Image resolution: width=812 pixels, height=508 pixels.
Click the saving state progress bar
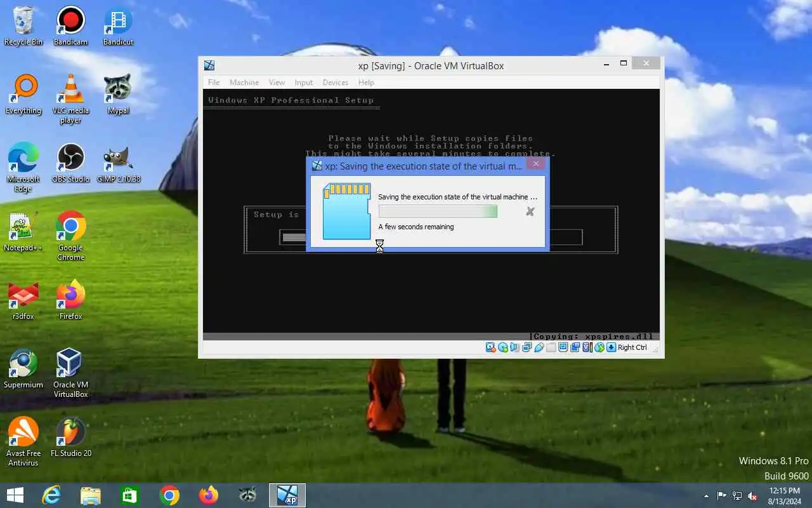pos(438,211)
